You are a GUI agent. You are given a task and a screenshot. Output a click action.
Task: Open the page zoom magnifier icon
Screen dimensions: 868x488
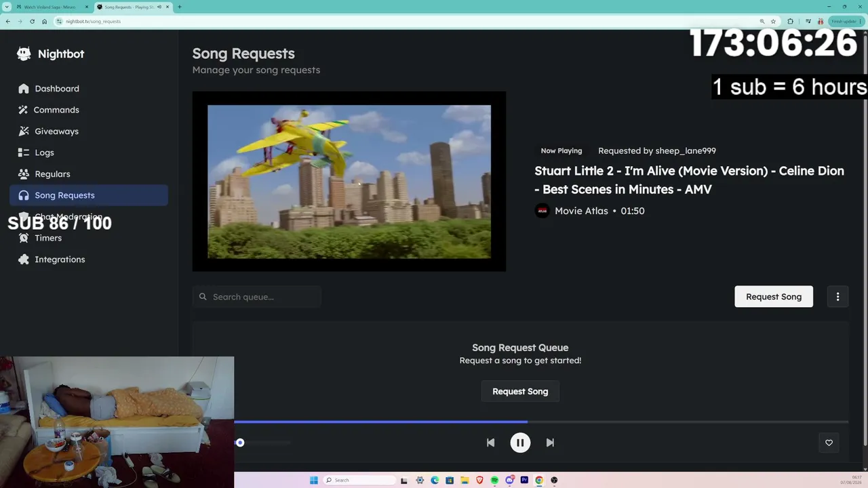tap(762, 21)
